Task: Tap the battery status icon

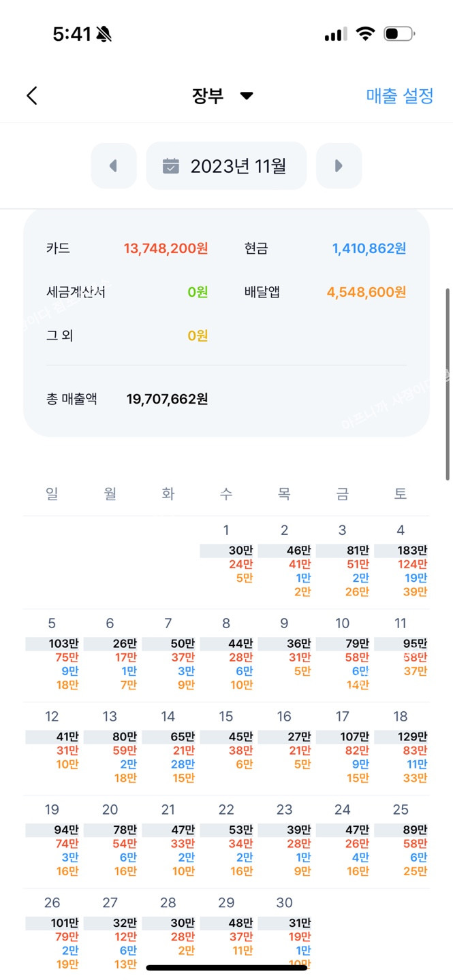Action: click(399, 34)
